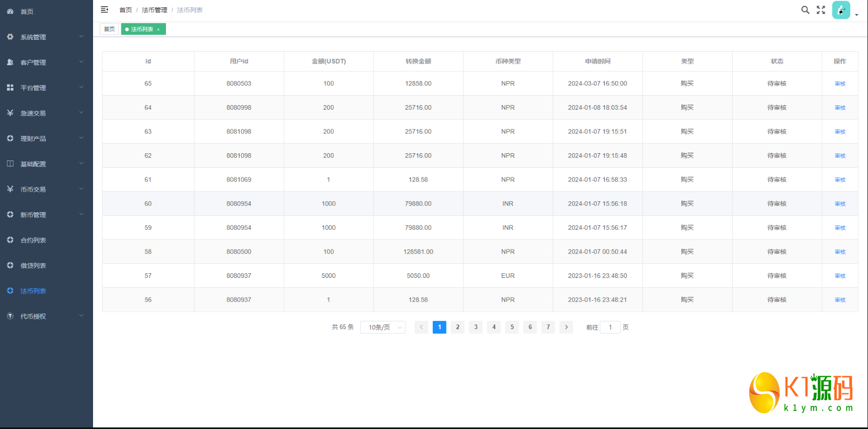Click the 金额(USDT) column header
868x429 pixels.
329,61
